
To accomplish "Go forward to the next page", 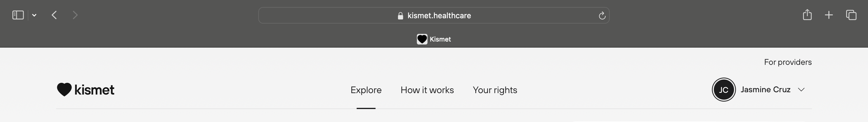I will pos(75,15).
